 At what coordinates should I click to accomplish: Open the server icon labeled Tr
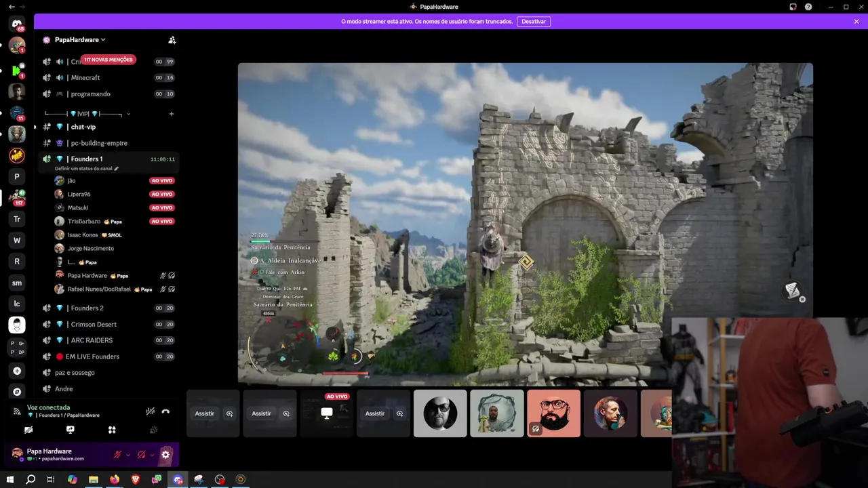click(x=17, y=219)
